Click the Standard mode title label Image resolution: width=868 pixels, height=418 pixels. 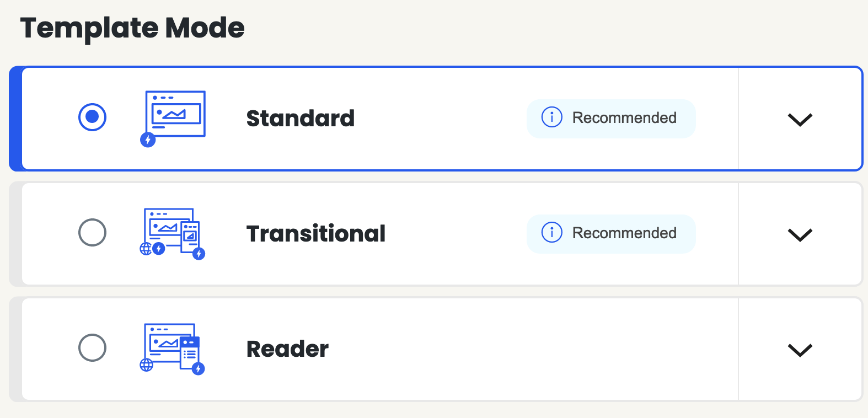pos(301,119)
